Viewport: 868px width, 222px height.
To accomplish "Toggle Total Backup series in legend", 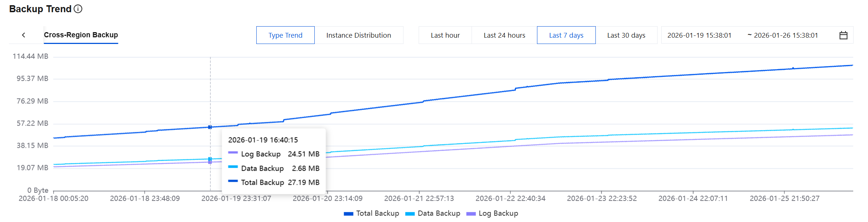I will click(x=377, y=214).
